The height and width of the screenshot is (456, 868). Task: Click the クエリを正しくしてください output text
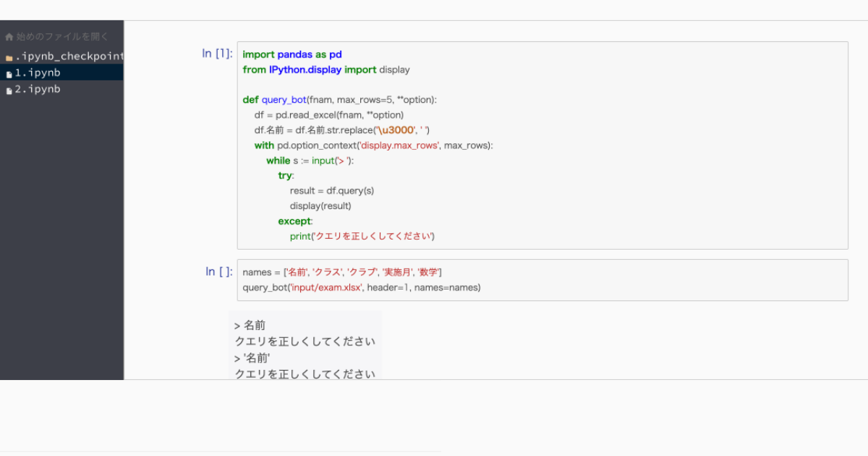pos(305,341)
